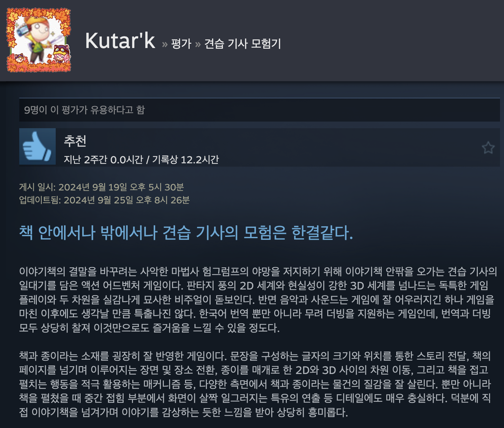504x428 pixels.
Task: Open the 견습 기사 모험기 game breadcrumb
Action: click(243, 43)
